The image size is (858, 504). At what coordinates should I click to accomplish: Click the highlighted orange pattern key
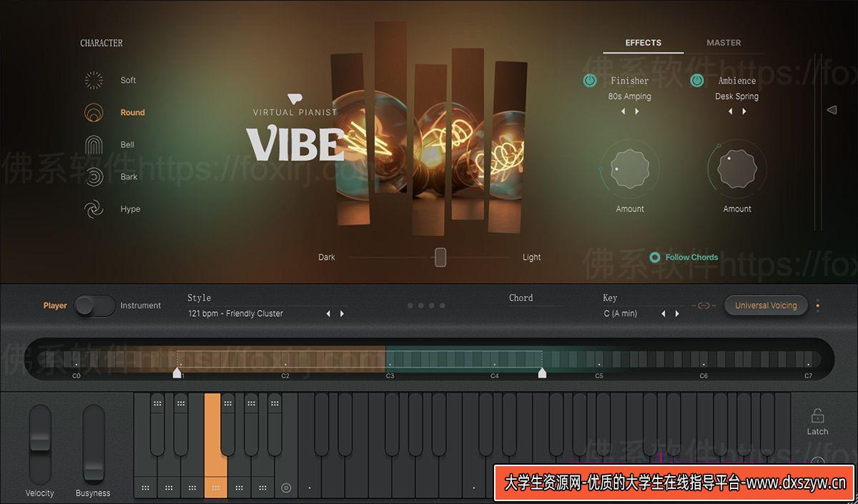(x=215, y=445)
